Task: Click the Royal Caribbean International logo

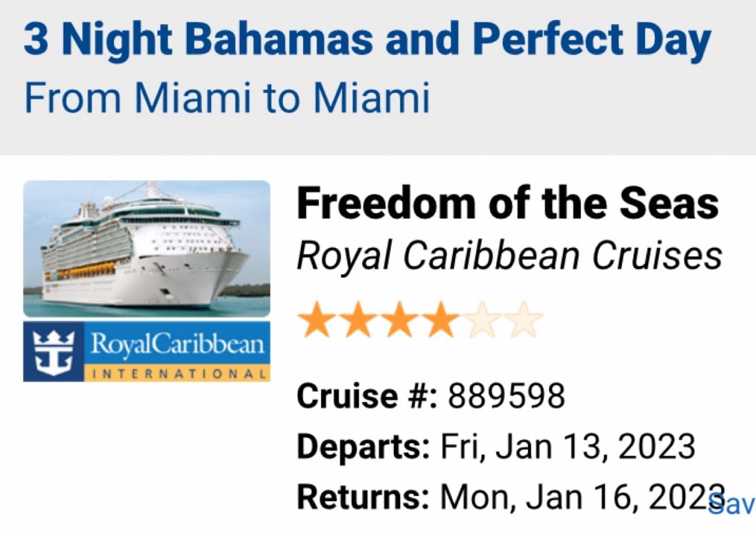Action: pyautogui.click(x=146, y=352)
